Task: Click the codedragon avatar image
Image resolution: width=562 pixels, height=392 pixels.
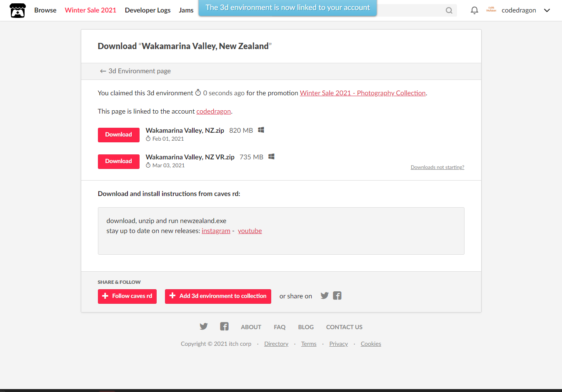Action: click(491, 10)
